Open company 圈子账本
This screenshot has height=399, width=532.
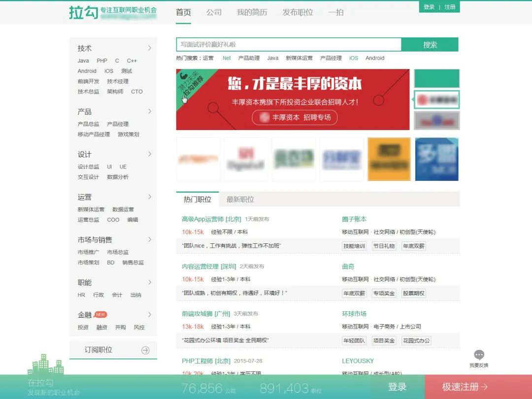[354, 219]
